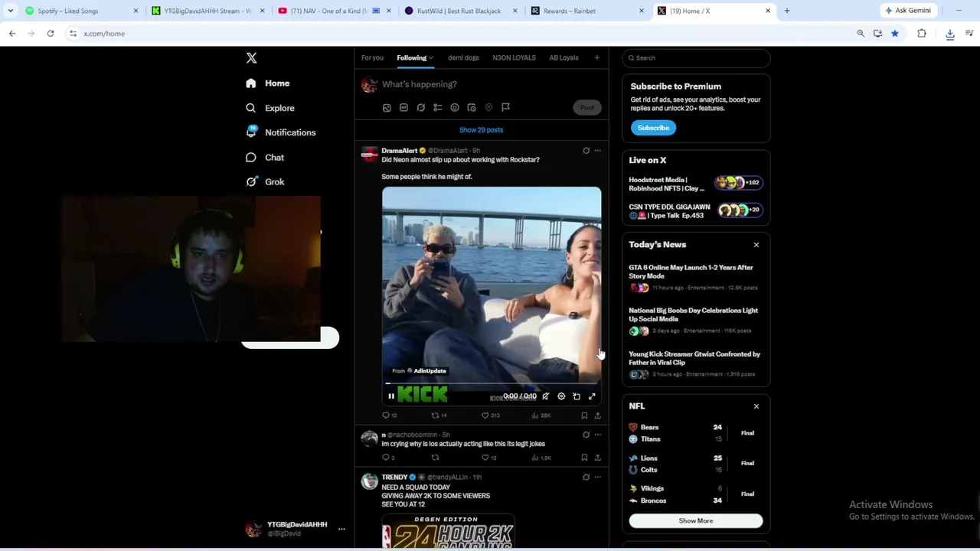The width and height of the screenshot is (980, 551).
Task: Click Grok icon on TRENDY post
Action: pyautogui.click(x=586, y=478)
